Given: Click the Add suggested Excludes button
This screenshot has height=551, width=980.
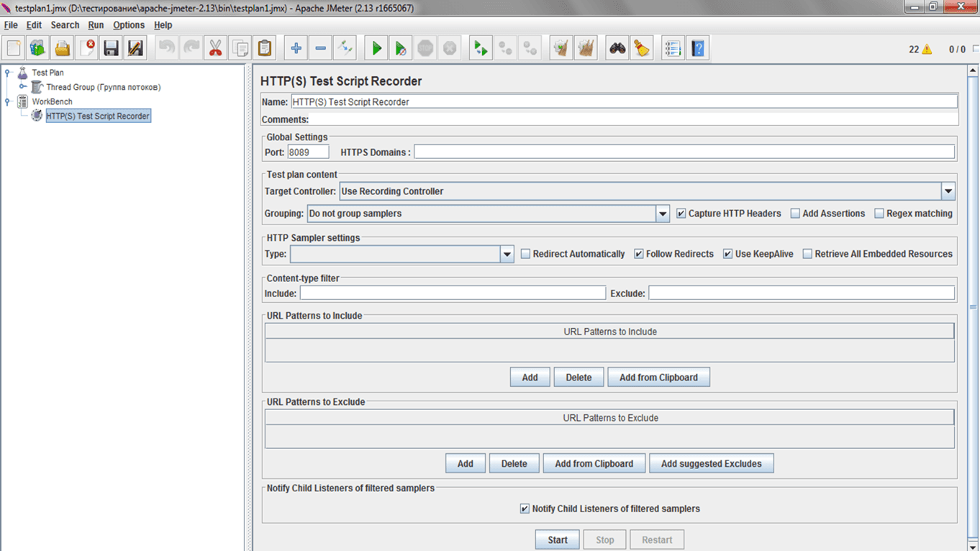Looking at the screenshot, I should 712,464.
